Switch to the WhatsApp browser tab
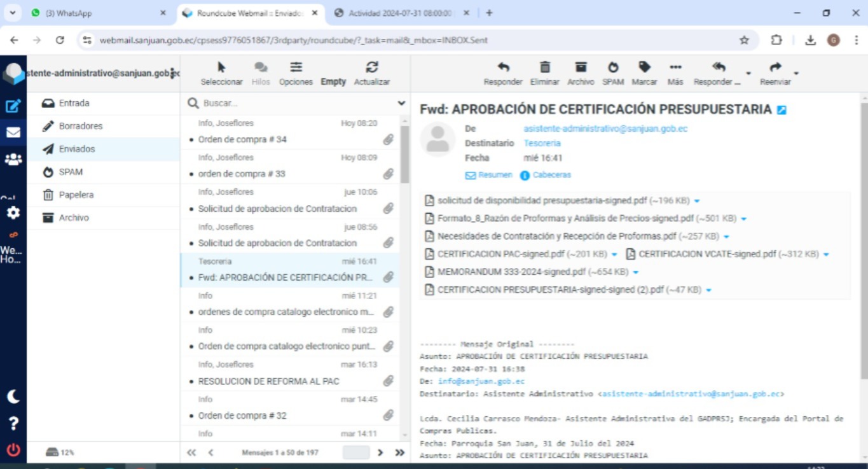 point(95,13)
